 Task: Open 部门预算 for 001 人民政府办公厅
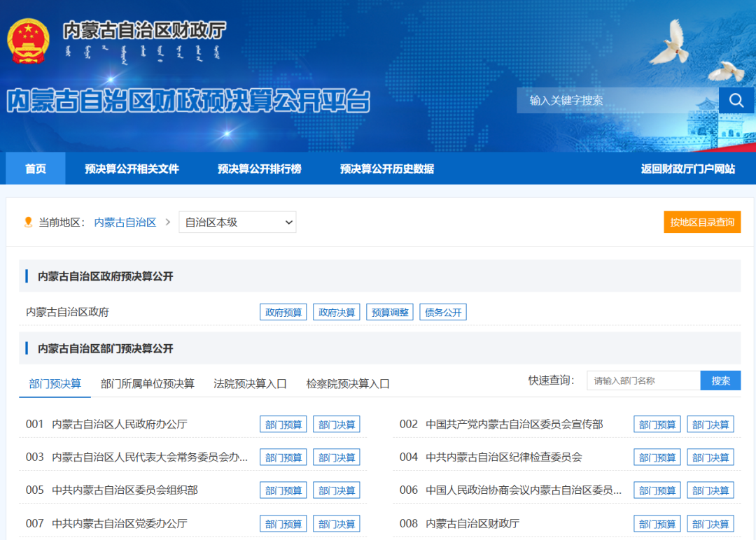[x=283, y=425]
